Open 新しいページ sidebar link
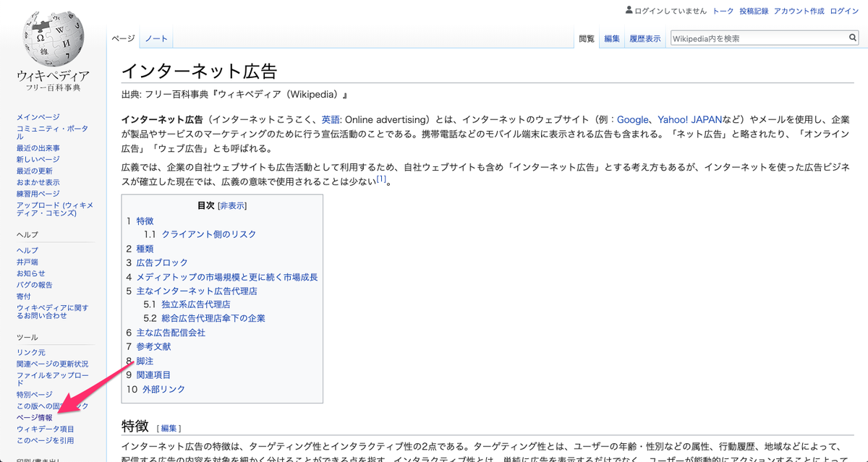 click(x=38, y=159)
